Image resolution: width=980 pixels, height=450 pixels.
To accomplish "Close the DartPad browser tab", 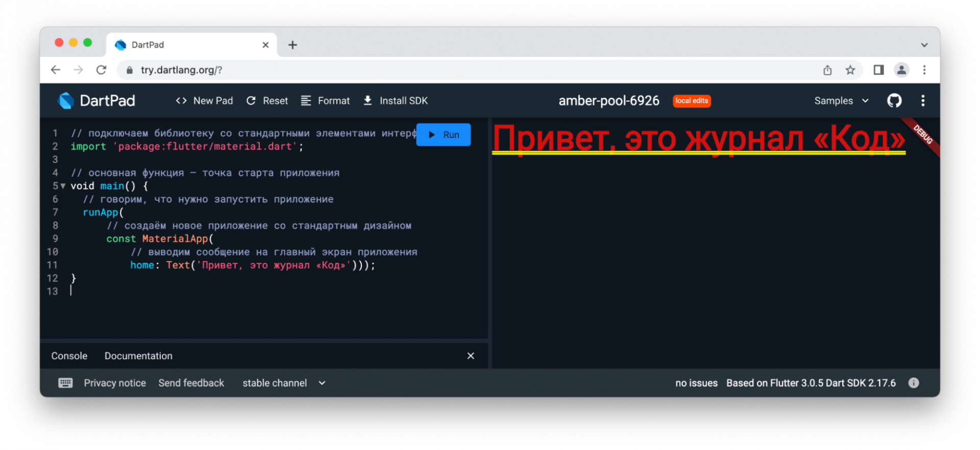I will tap(265, 45).
